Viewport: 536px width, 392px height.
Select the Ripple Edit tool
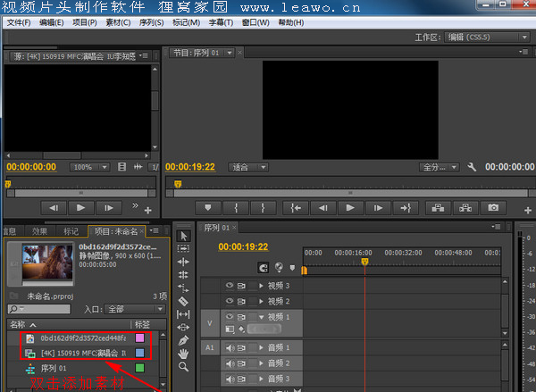(183, 262)
